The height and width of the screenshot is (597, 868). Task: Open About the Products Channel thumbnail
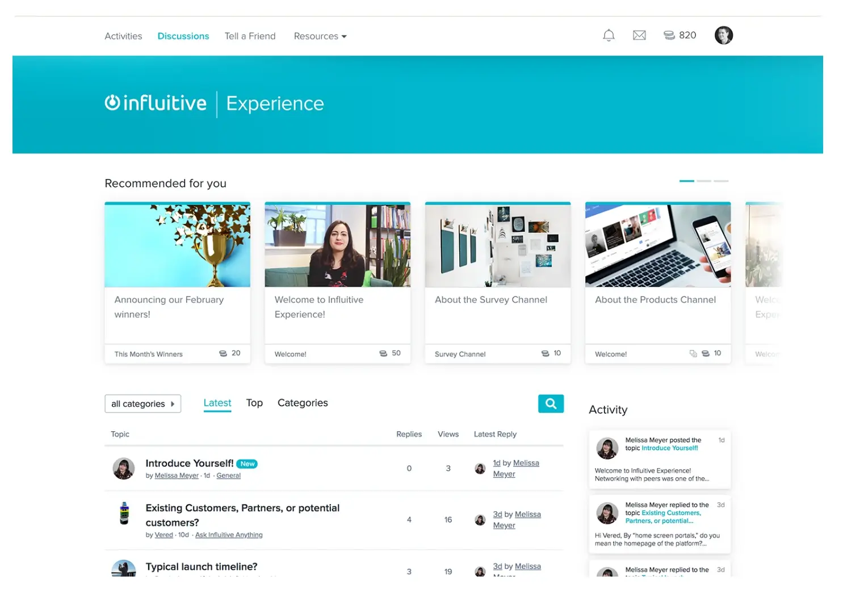(x=658, y=246)
